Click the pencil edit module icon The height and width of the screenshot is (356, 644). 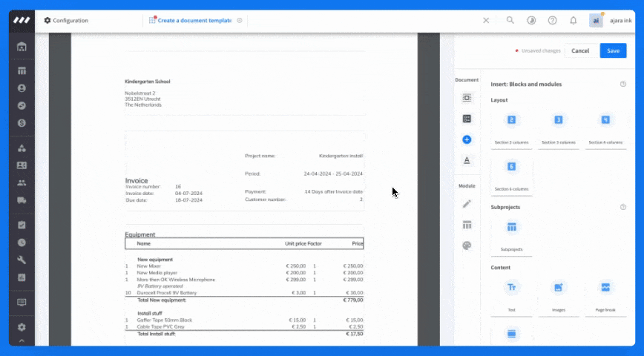click(x=467, y=204)
